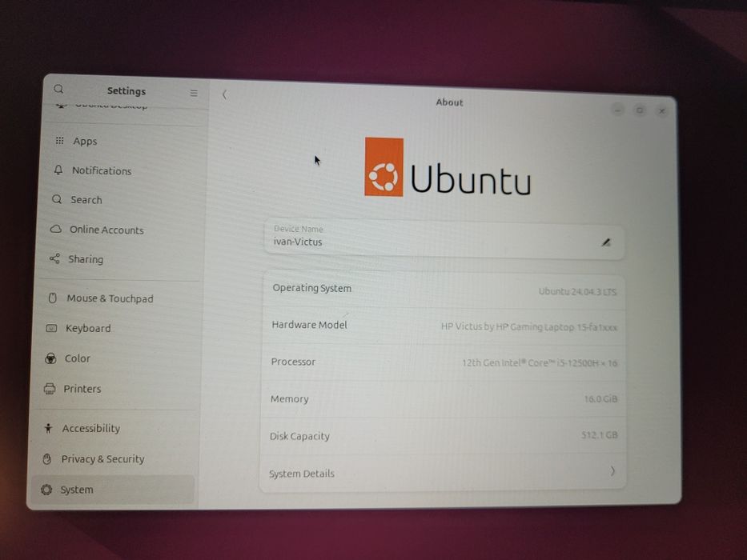Select the i5-12500H processor value
Screen dimensions: 747x560
540,363
